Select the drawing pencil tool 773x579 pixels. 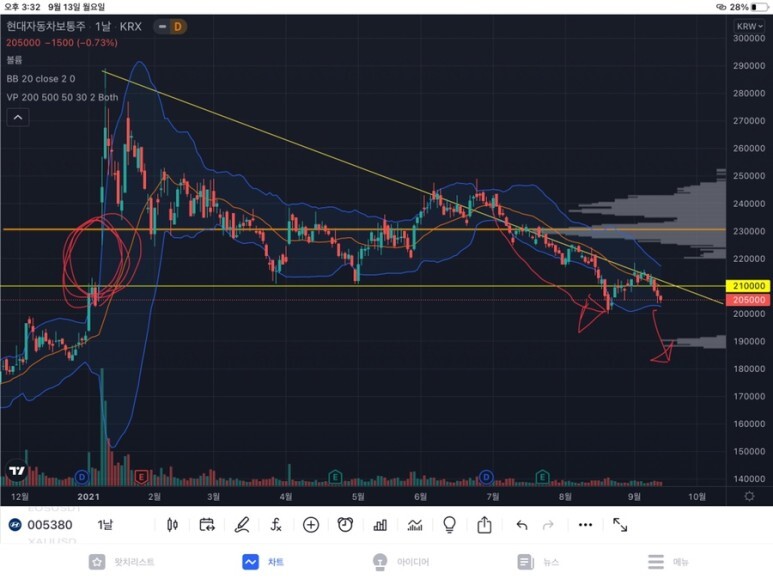pyautogui.click(x=242, y=525)
